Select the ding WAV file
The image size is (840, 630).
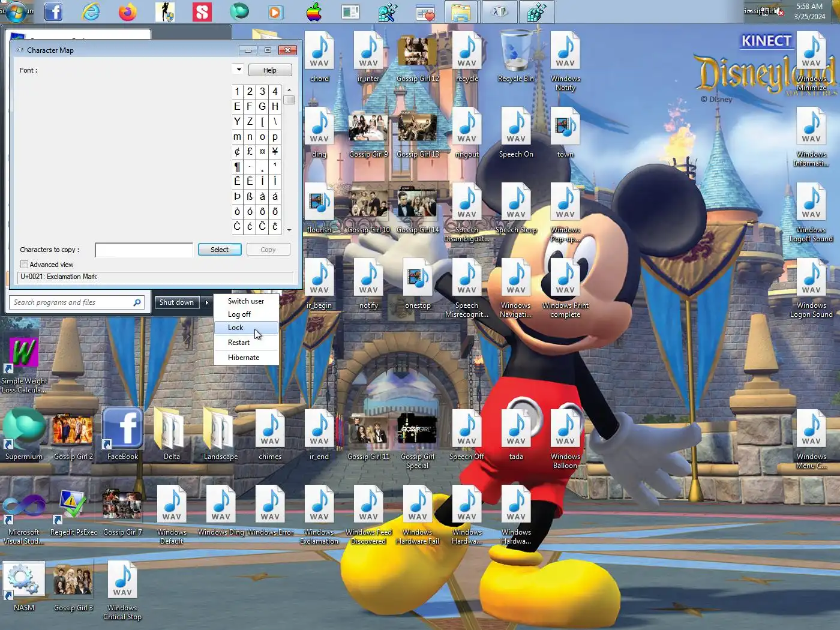point(319,133)
